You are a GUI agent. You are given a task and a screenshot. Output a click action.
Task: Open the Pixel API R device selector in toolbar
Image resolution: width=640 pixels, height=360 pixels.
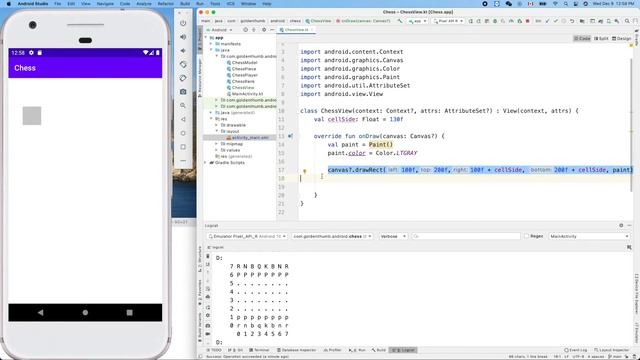[448, 21]
